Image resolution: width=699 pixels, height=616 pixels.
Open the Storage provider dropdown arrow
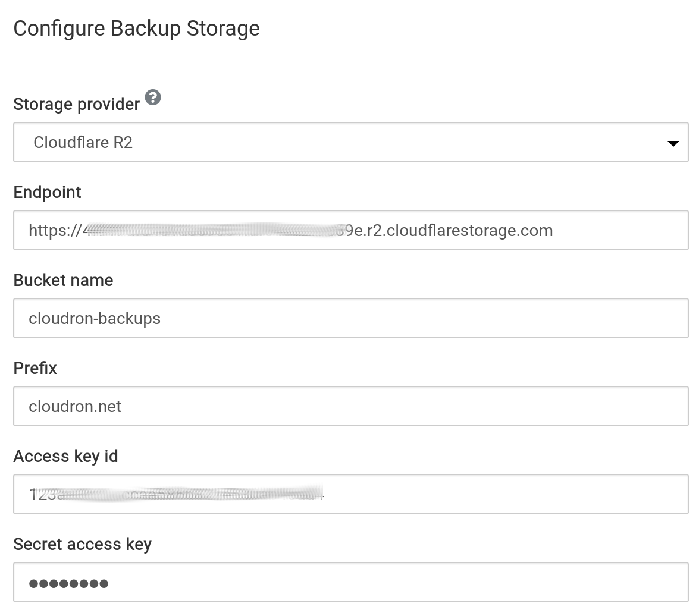coord(673,143)
